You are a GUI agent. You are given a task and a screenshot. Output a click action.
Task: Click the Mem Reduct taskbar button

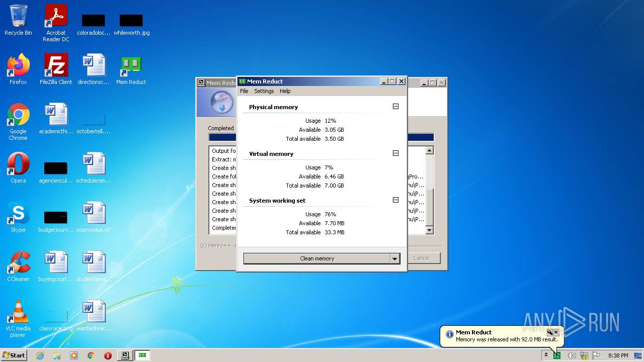coord(142,355)
